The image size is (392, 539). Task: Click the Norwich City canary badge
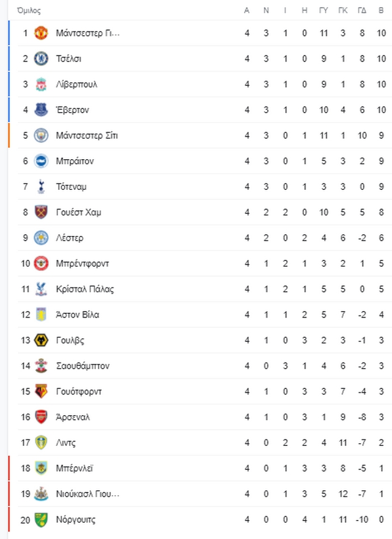coord(41,519)
